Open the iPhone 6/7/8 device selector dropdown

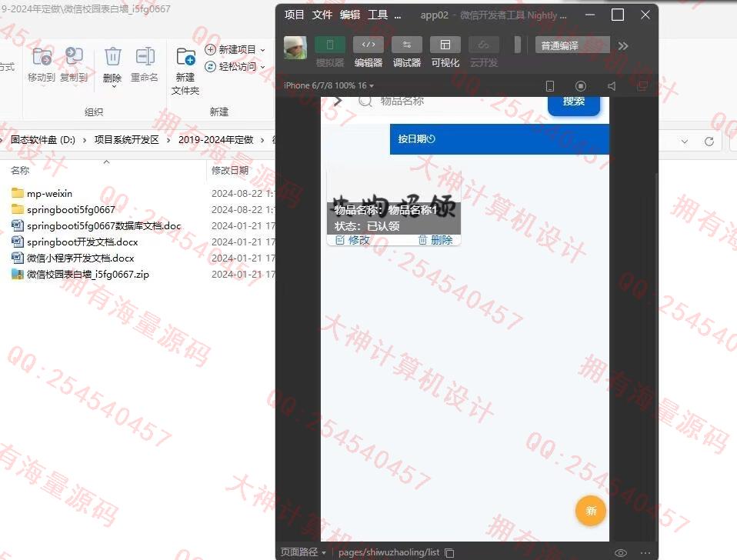tap(328, 85)
